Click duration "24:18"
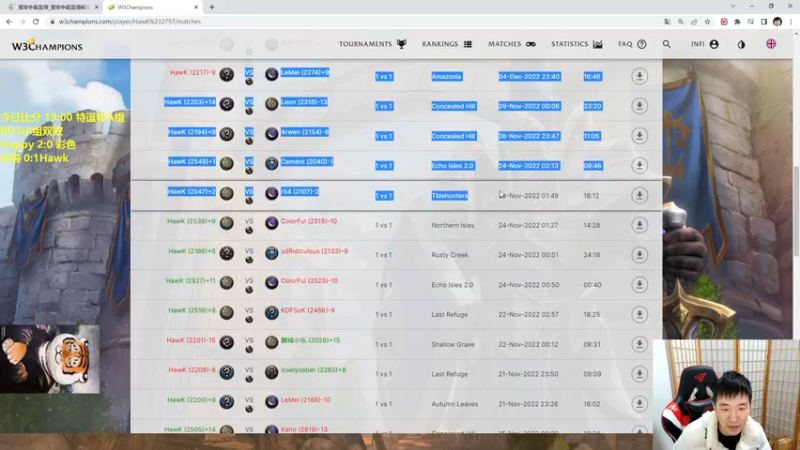This screenshot has width=800, height=450. coord(592,255)
